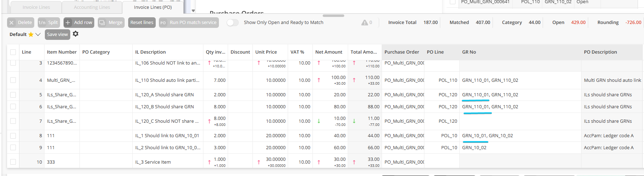
Task: Tick the checkbox for line 4
Action: click(x=13, y=80)
